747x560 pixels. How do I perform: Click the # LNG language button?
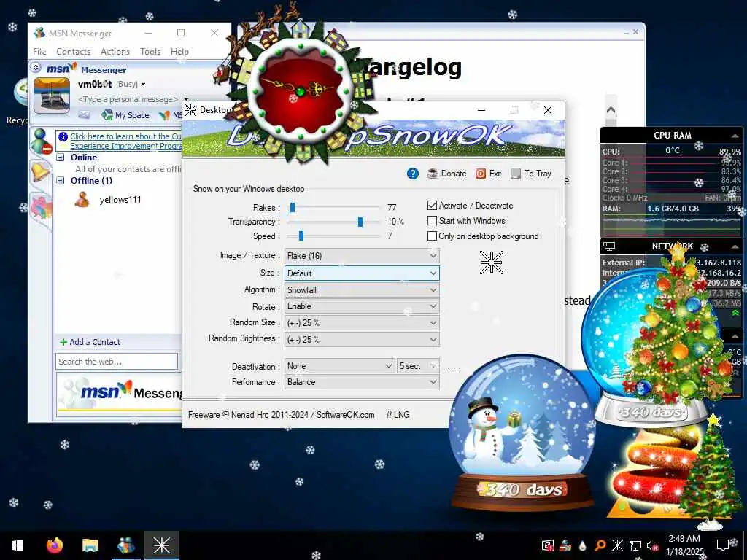398,415
